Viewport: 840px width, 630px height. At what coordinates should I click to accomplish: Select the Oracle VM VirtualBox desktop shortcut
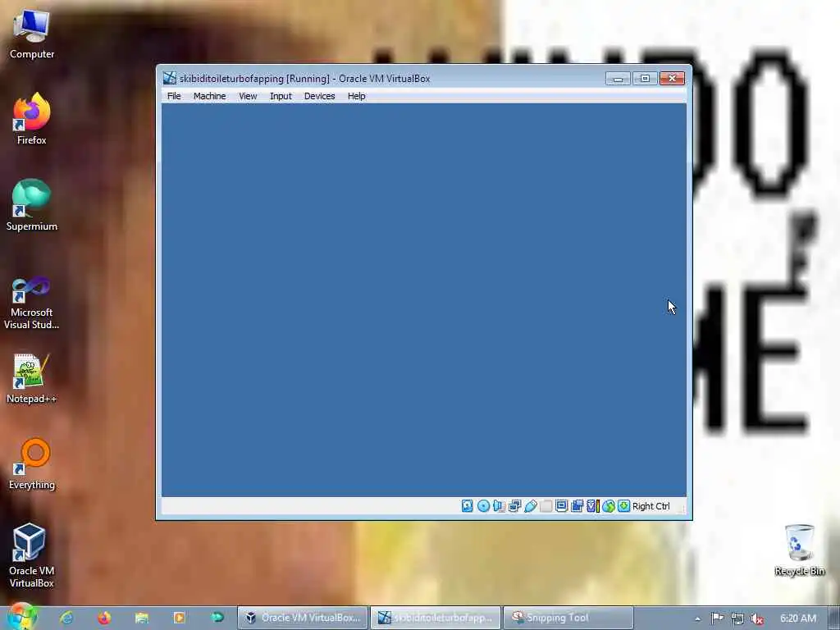[x=32, y=555]
